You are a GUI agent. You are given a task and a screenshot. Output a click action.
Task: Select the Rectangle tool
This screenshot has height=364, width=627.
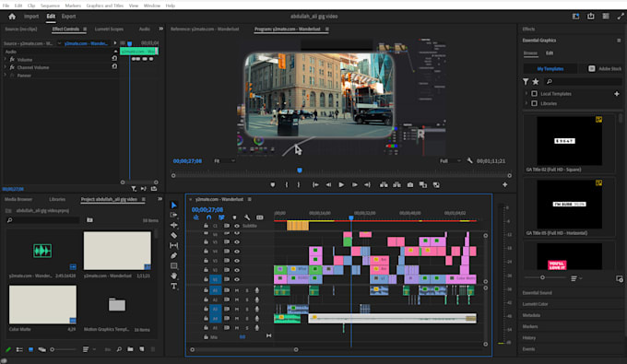pos(174,265)
